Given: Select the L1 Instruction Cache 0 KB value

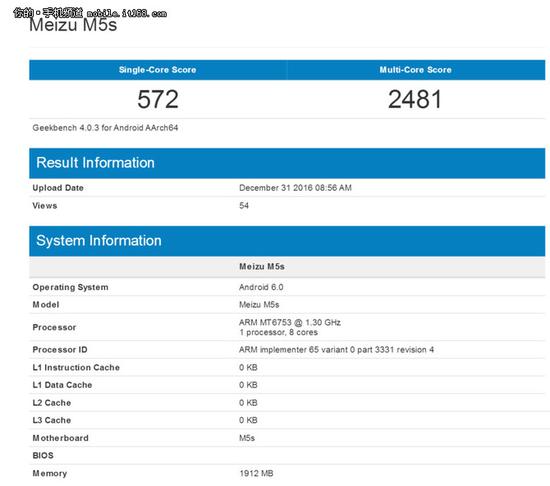Looking at the screenshot, I should point(248,367).
